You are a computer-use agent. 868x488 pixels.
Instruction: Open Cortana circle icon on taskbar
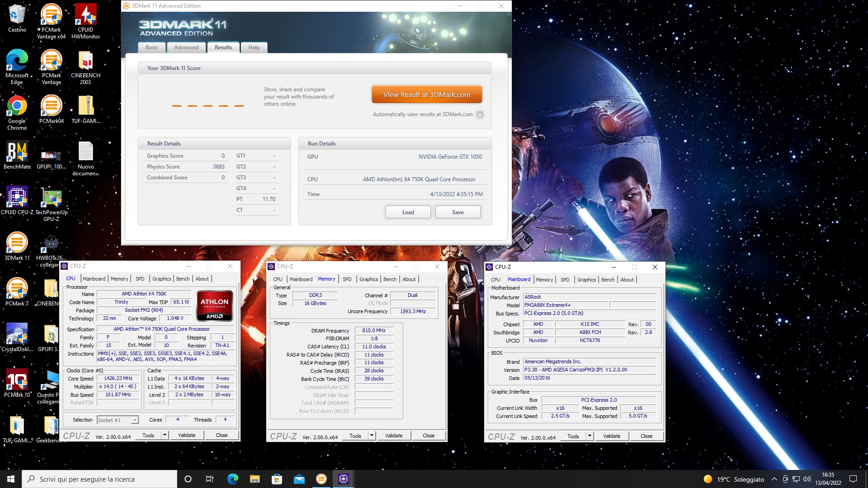188,479
